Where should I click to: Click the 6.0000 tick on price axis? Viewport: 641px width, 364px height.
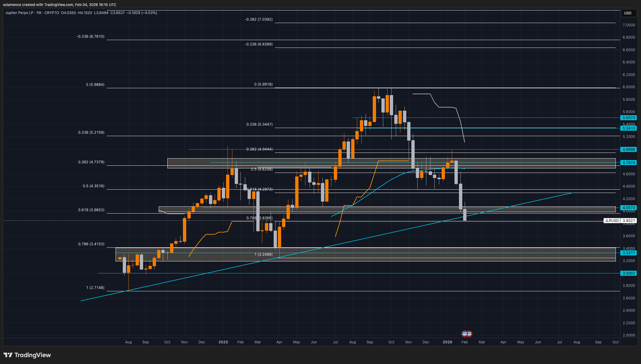pos(629,87)
